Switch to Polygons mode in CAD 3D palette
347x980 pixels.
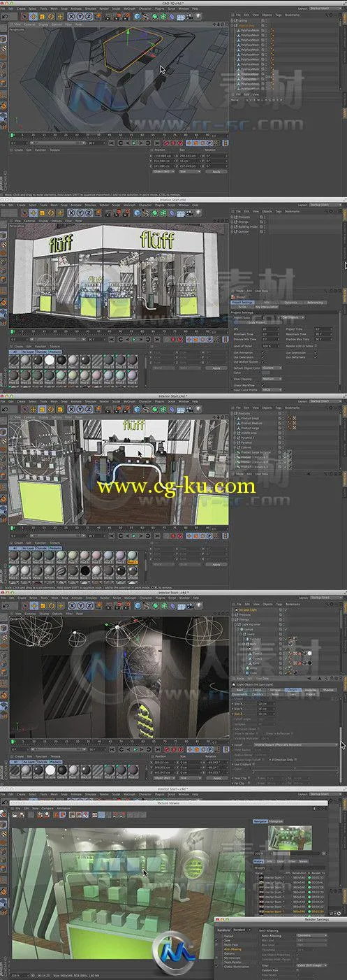pos(3,82)
